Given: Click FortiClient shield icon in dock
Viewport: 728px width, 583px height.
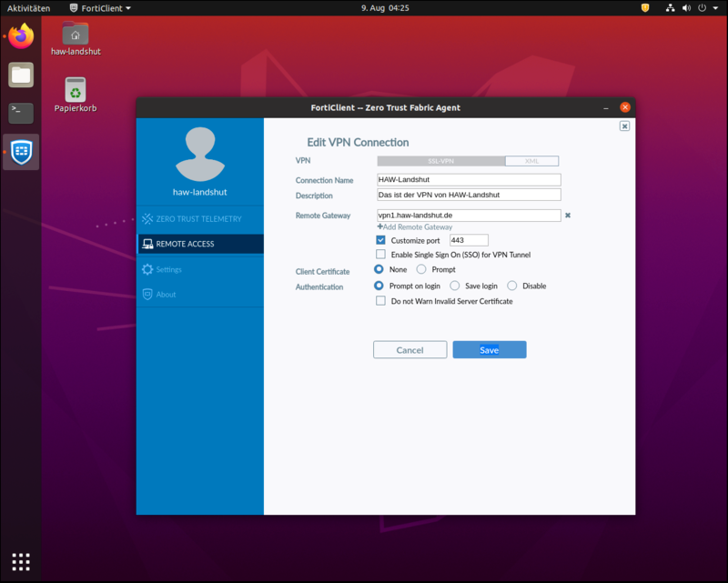Looking at the screenshot, I should click(21, 152).
